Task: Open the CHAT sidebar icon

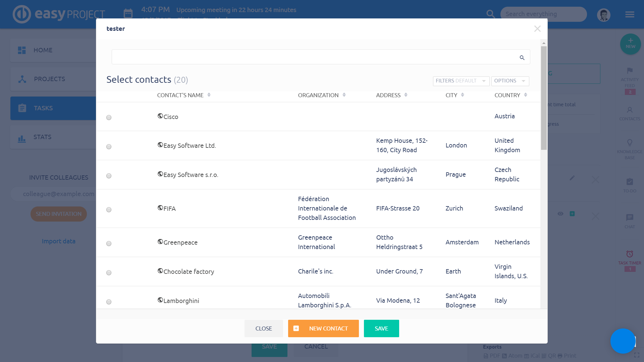Action: click(630, 218)
